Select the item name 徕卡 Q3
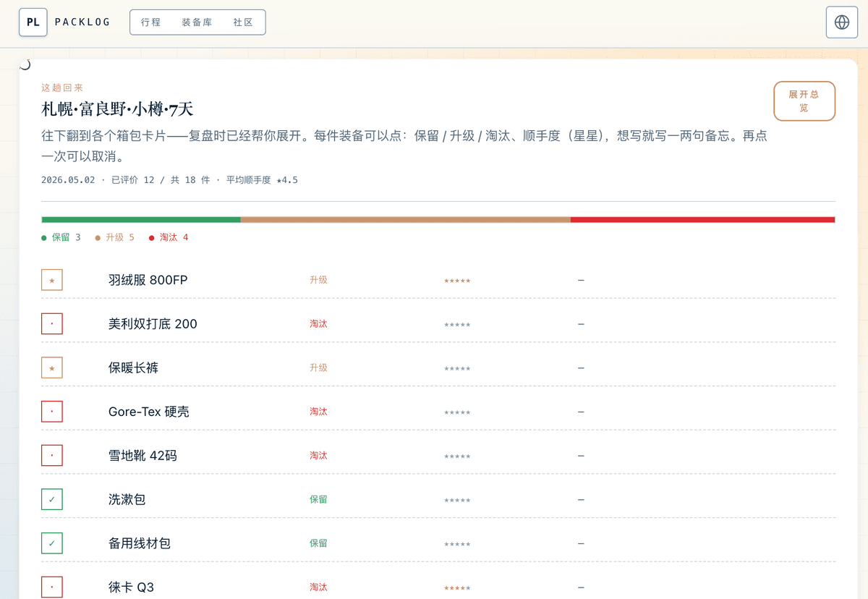This screenshot has width=868, height=599. 131,587
